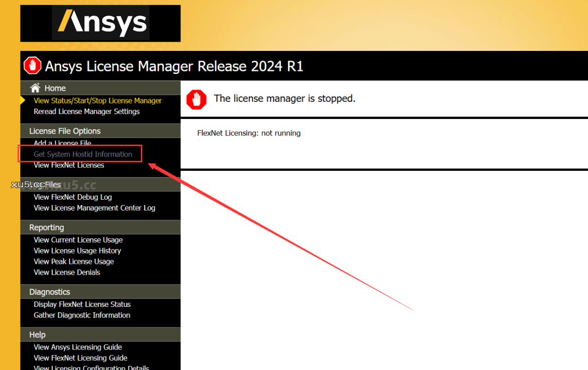Click the Ansys logo at the top
The width and height of the screenshot is (588, 370).
point(100,23)
